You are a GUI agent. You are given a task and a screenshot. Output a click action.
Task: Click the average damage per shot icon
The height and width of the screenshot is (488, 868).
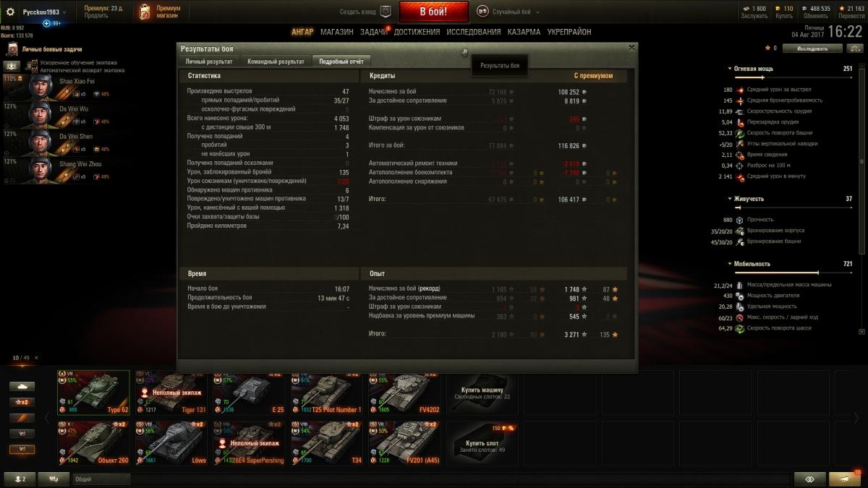point(741,90)
